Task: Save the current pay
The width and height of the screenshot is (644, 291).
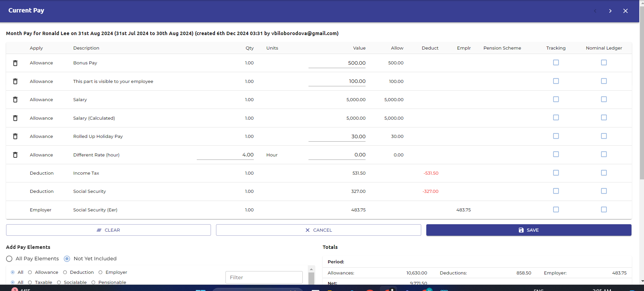Action: (529, 230)
